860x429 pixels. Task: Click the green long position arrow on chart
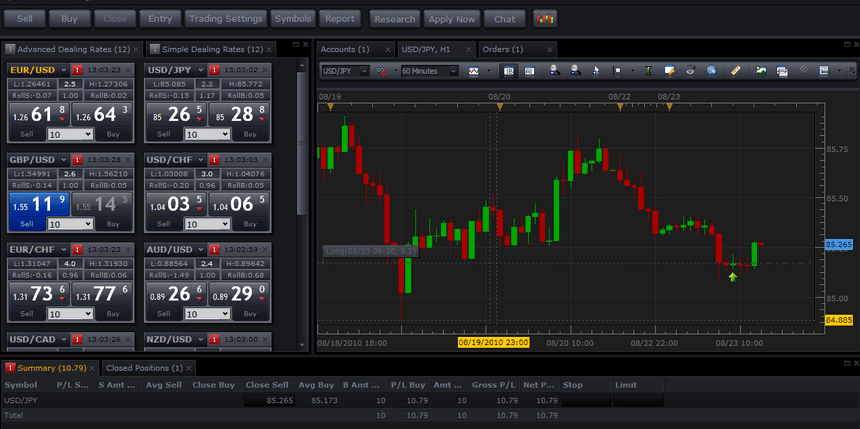click(733, 277)
